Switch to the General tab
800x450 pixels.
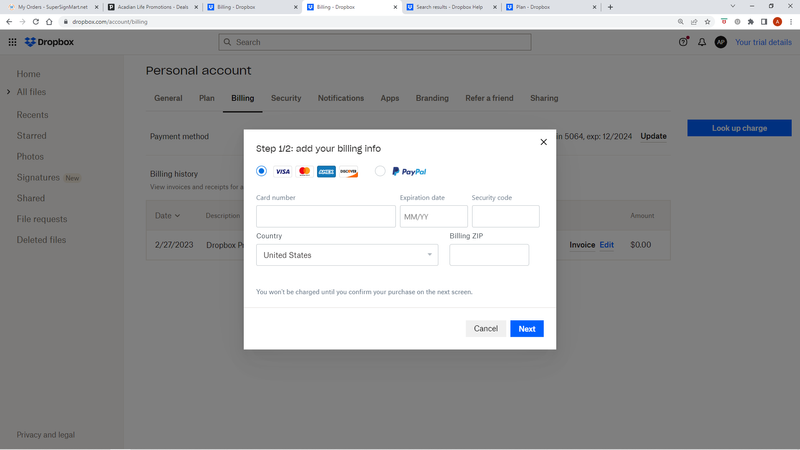click(168, 98)
